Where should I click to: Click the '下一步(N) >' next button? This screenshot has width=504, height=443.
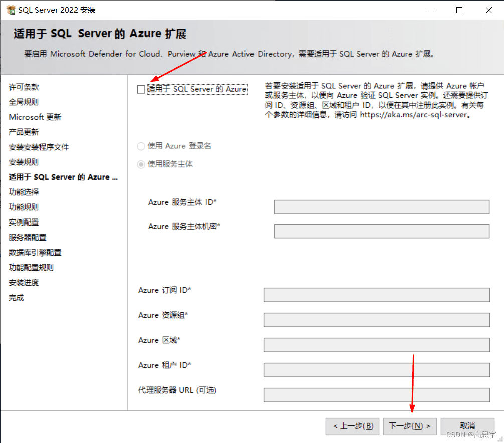click(x=409, y=426)
